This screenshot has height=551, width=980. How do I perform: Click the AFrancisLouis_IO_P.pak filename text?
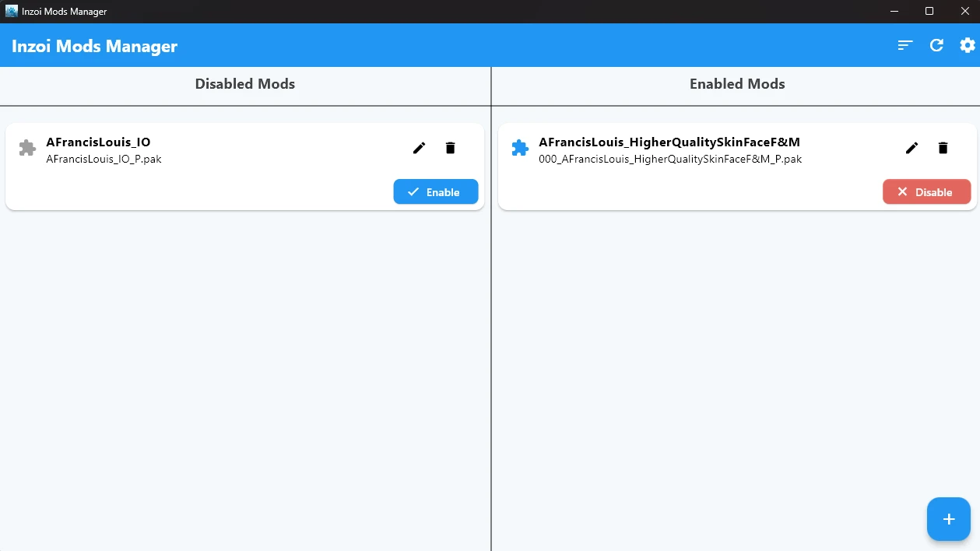click(104, 159)
